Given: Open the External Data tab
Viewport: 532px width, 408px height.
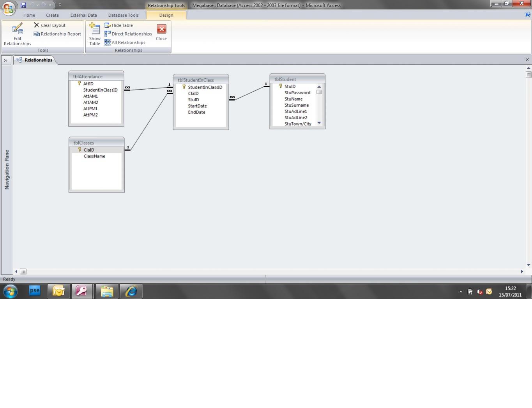Looking at the screenshot, I should click(x=84, y=15).
